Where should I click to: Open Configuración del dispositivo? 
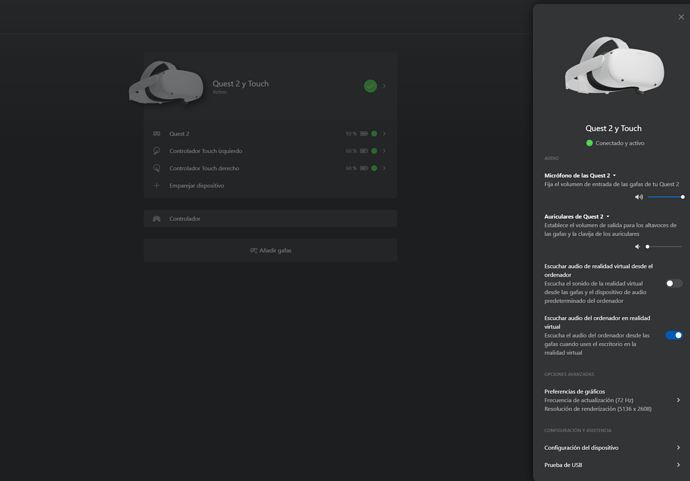(x=613, y=448)
